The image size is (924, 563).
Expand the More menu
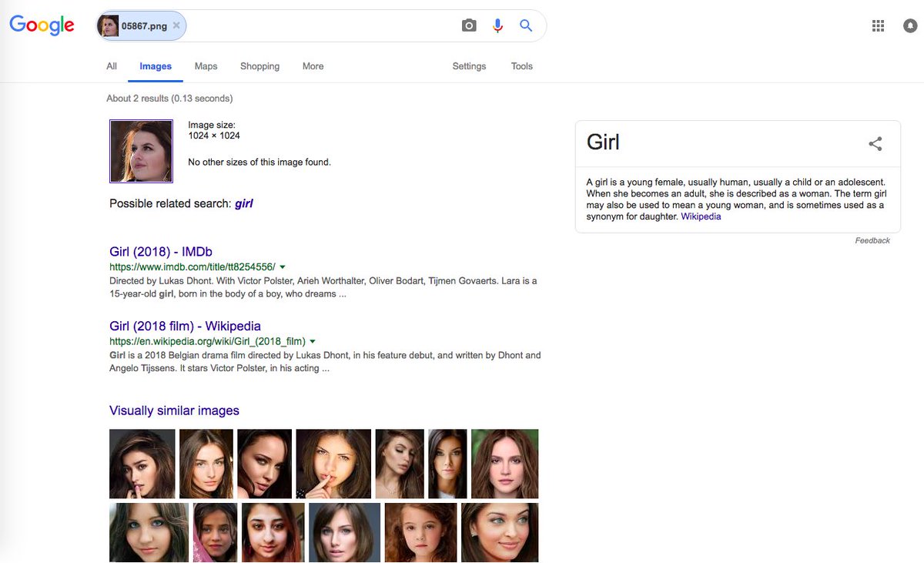tap(313, 66)
